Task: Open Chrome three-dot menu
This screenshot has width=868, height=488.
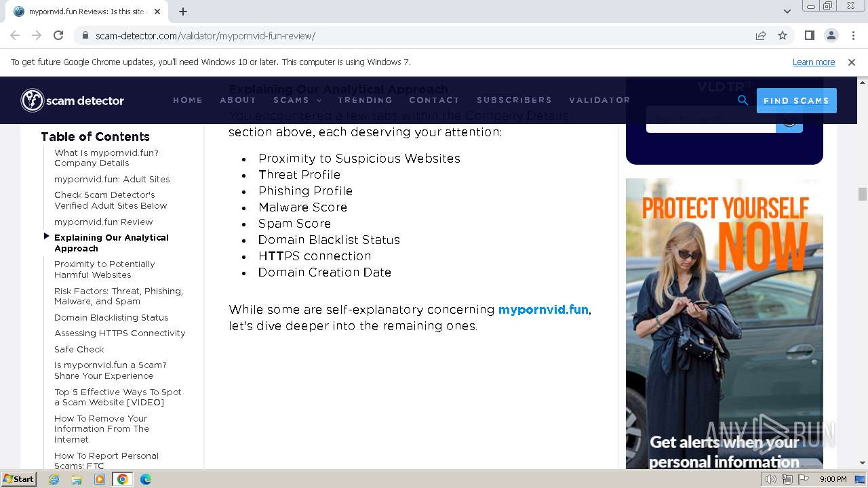Action: coord(853,35)
